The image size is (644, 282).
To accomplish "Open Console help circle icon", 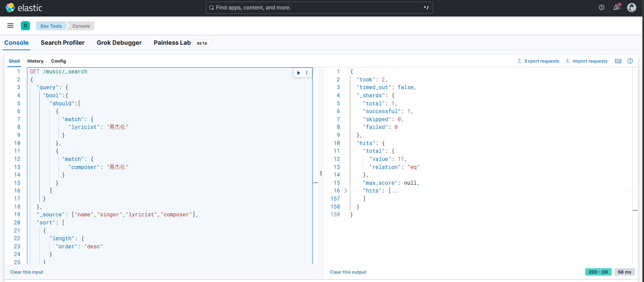I will click(x=630, y=61).
